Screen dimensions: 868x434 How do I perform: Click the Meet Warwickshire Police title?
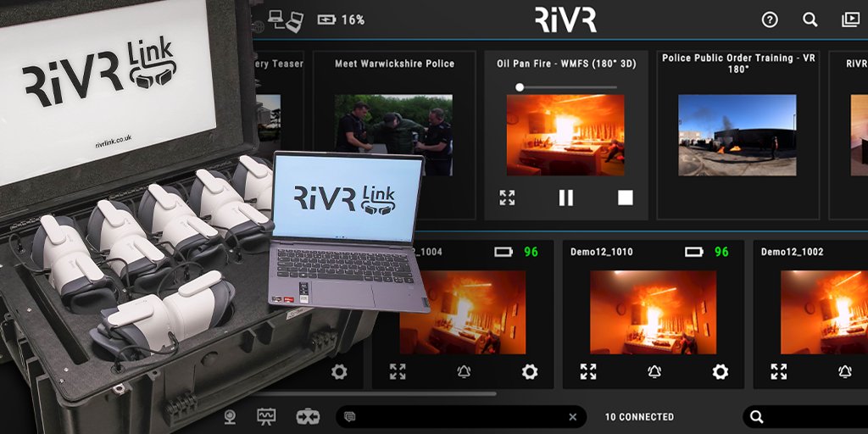pyautogui.click(x=395, y=64)
